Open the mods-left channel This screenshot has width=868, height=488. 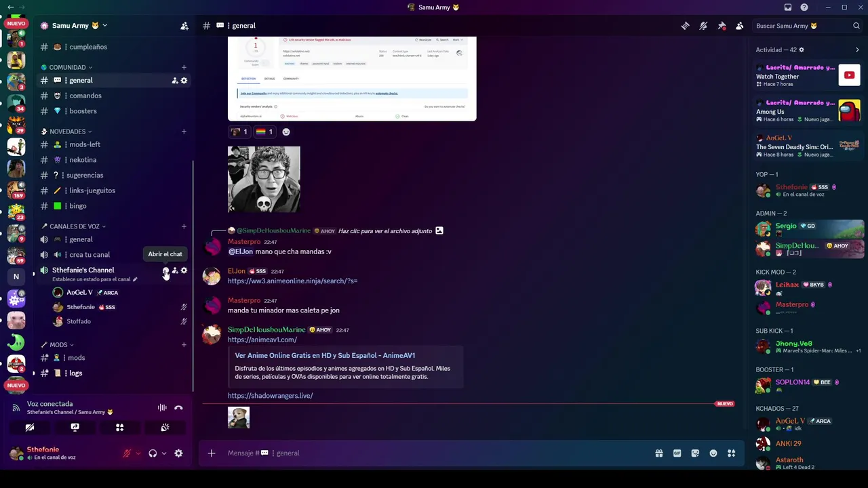click(113, 144)
